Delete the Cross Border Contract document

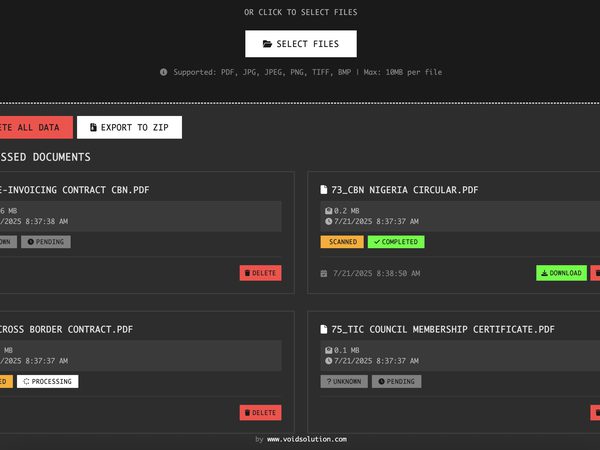click(261, 412)
